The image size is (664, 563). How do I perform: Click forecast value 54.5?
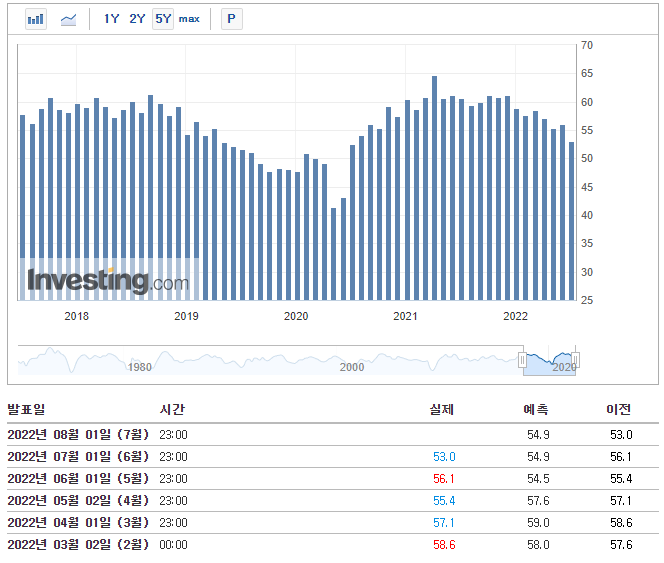[x=538, y=479]
